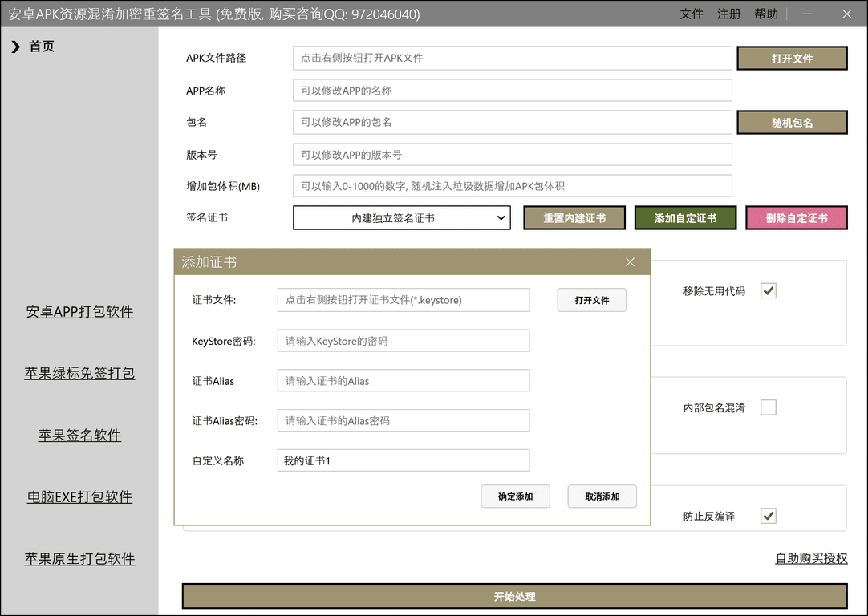The image size is (868, 616).
Task: Close the 添加证书 dialog with X icon
Action: coord(630,262)
